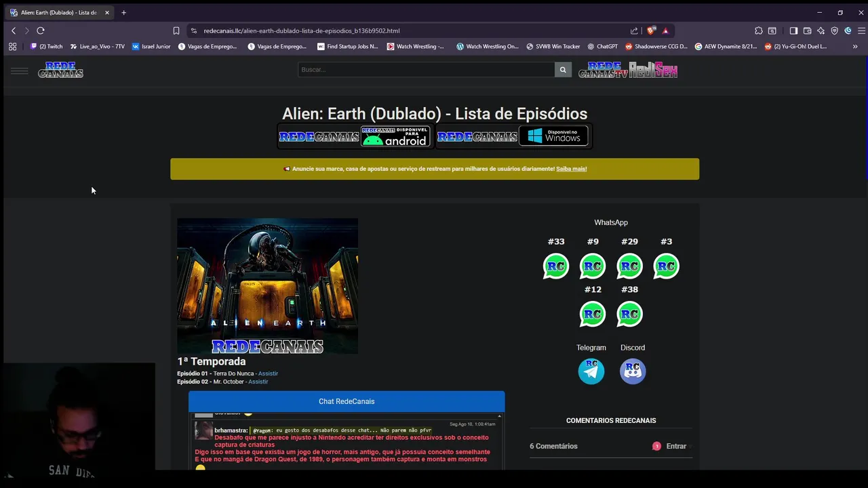
Task: Open the AEW Dynamite bookmark
Action: (726, 47)
